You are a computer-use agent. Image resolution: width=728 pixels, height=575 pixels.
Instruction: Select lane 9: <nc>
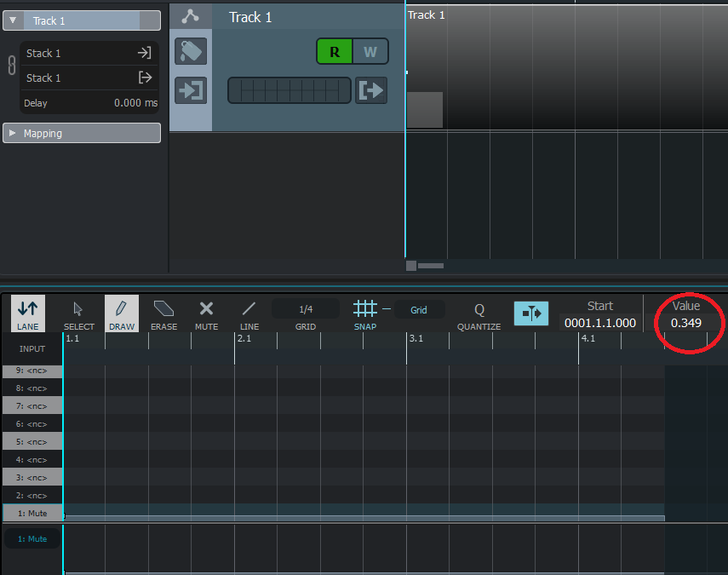[x=32, y=371]
